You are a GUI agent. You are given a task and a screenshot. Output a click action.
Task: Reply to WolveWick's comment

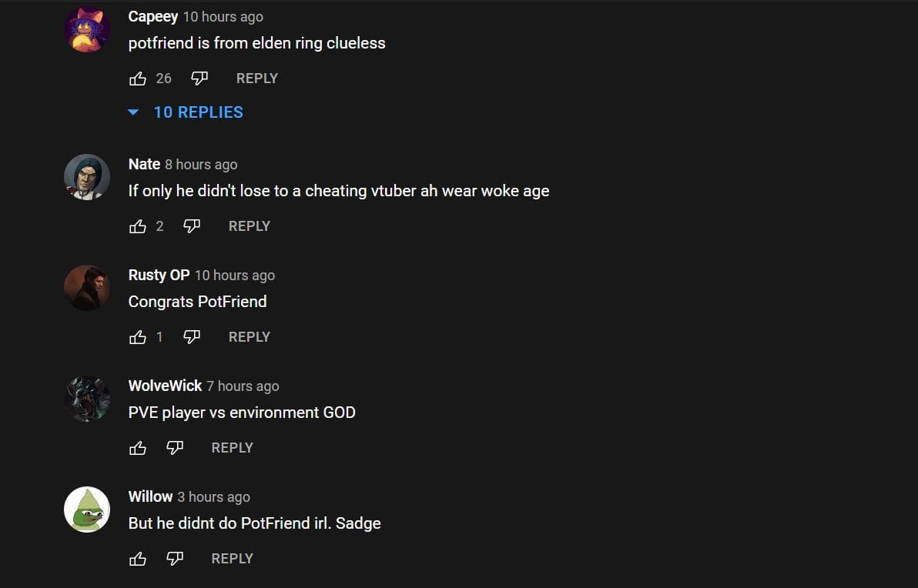(232, 448)
